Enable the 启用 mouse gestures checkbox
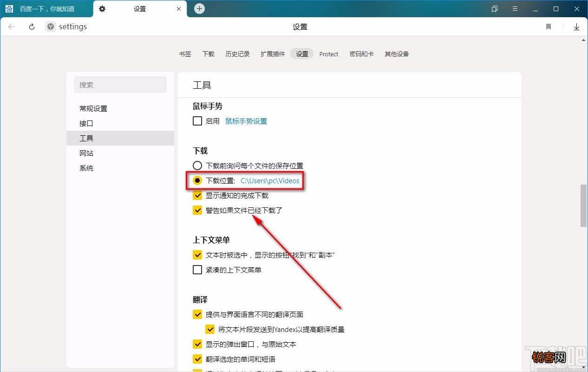 (x=197, y=121)
